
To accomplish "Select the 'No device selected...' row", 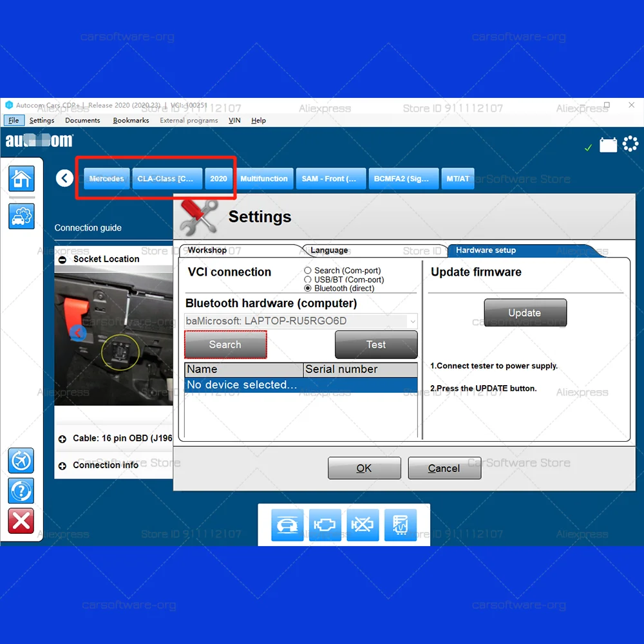I will 301,385.
